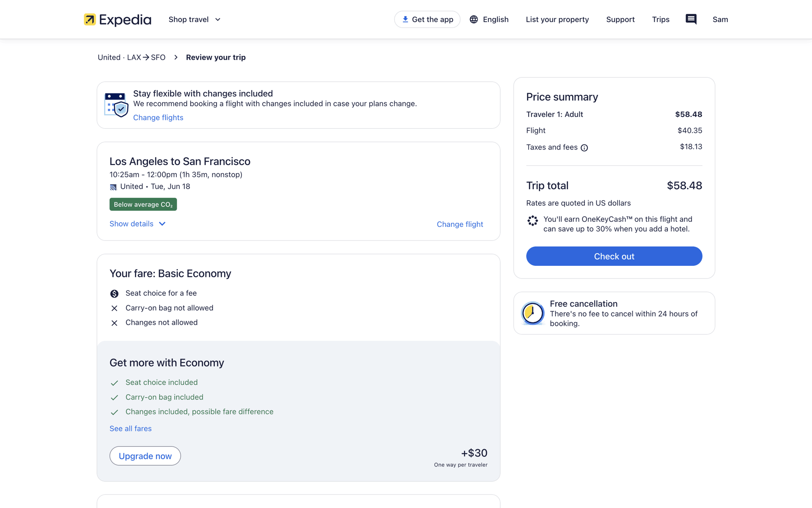This screenshot has height=508, width=812.
Task: Open the Sam account menu
Action: pos(720,19)
